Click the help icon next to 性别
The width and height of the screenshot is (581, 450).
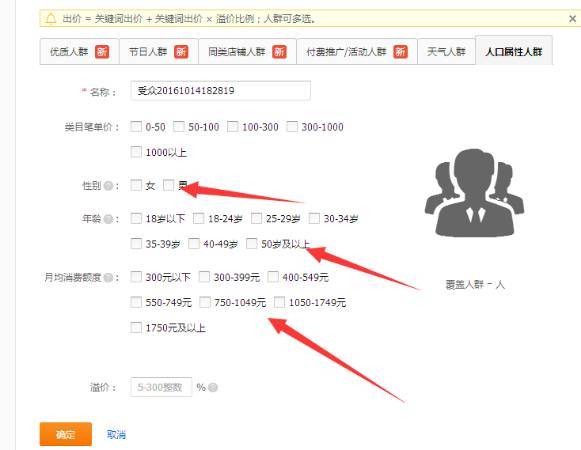point(108,185)
